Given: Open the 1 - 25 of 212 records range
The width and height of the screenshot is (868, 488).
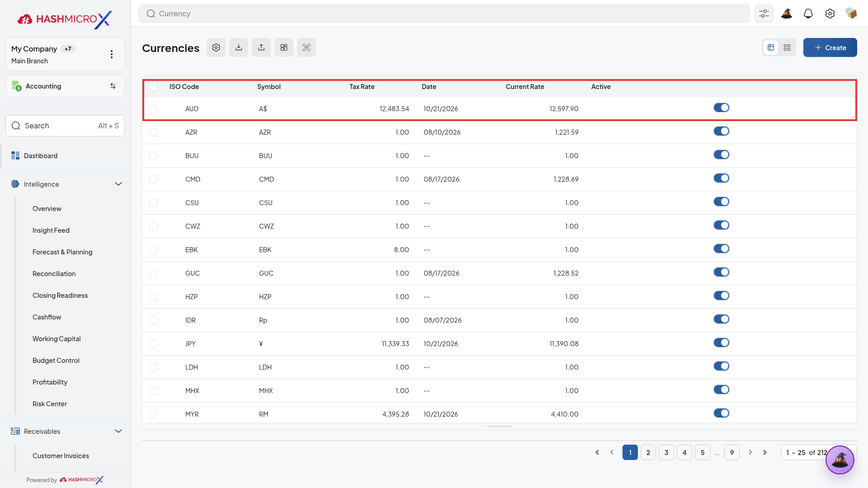Looking at the screenshot, I should pyautogui.click(x=807, y=452).
